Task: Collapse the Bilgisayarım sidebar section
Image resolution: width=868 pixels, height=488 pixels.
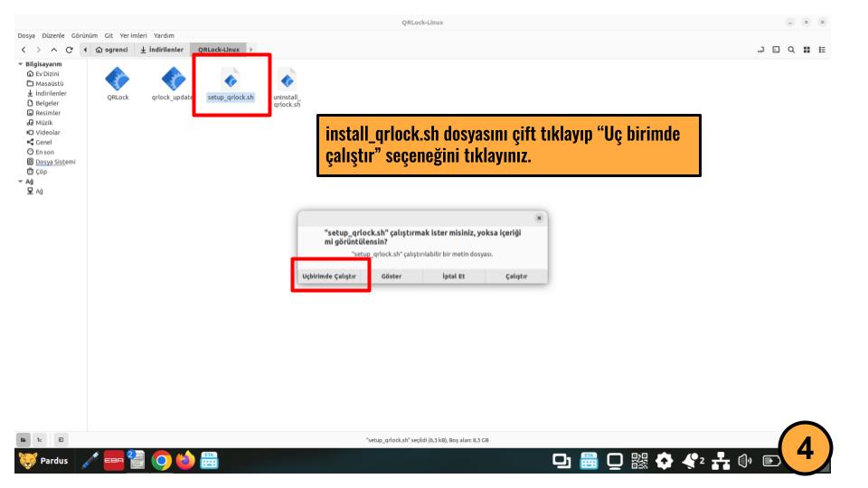Action: tap(21, 64)
